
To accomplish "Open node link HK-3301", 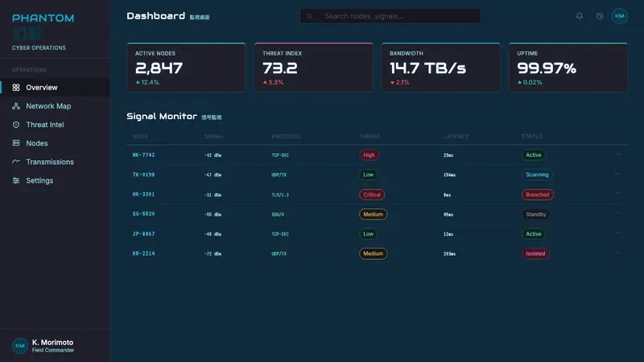I will pos(143,194).
